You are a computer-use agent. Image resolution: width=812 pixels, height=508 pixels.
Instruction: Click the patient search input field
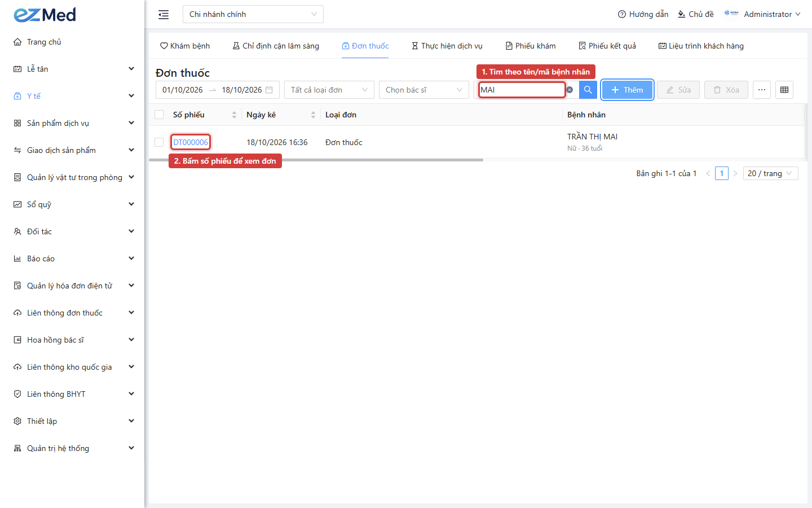[522, 90]
